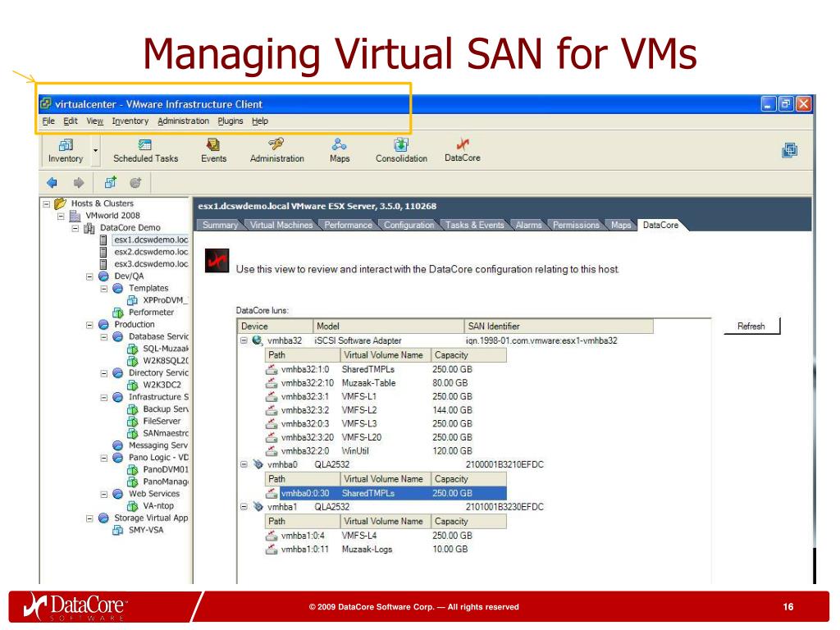The height and width of the screenshot is (630, 840).
Task: Click the gray forward navigation arrow
Action: [79, 183]
